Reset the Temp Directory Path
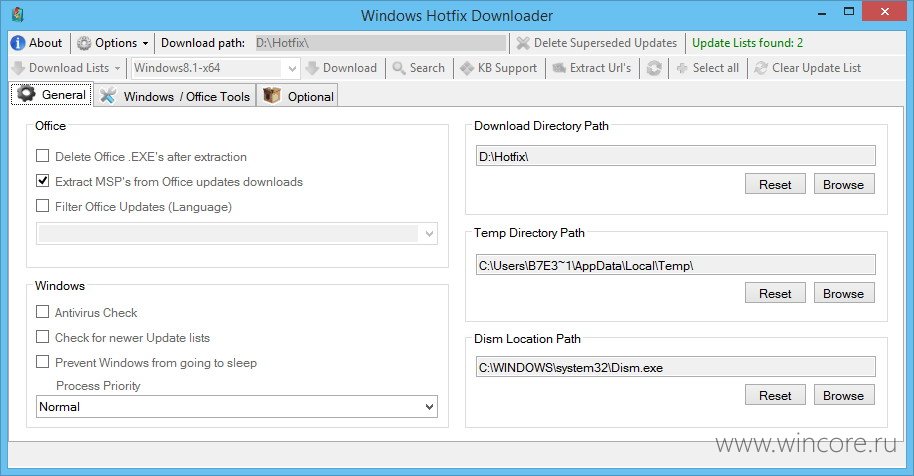914x476 pixels. coord(775,293)
